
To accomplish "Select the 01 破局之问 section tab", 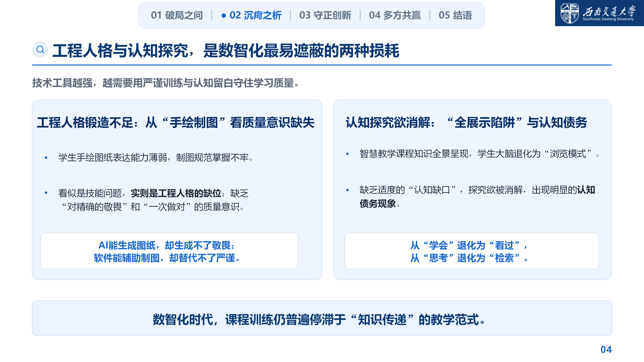I will 177,15.
